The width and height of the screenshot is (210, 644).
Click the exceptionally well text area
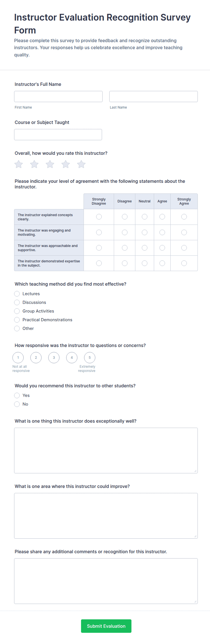(106, 451)
